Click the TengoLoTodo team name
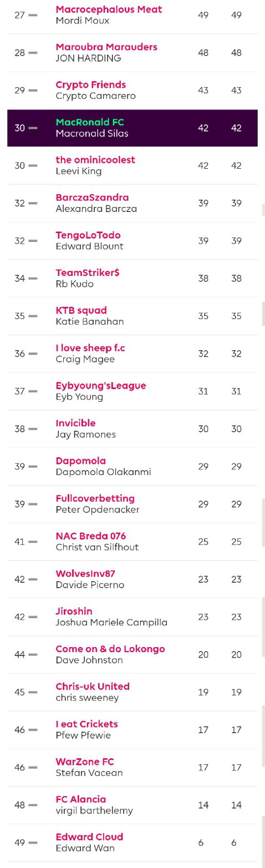The height and width of the screenshot is (868, 265). [x=88, y=235]
